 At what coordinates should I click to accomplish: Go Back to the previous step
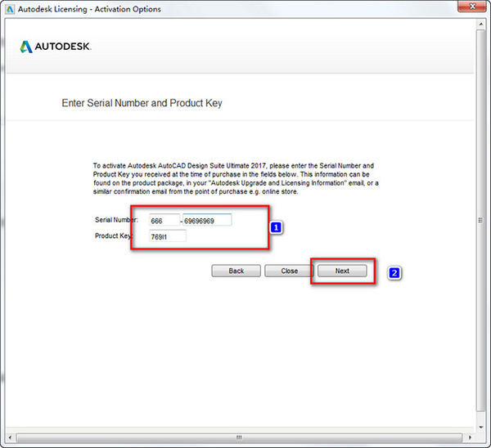coord(236,271)
